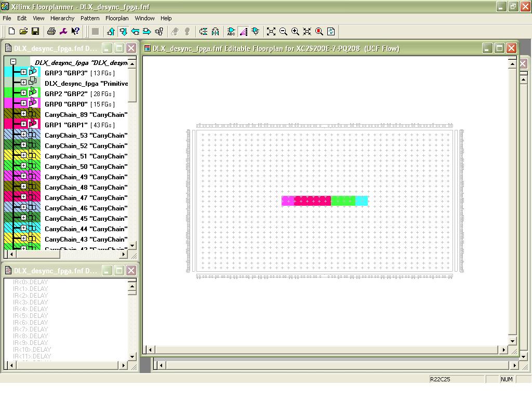Click the zoom in magnifier icon
This screenshot has height=399, width=532.
coord(295,32)
